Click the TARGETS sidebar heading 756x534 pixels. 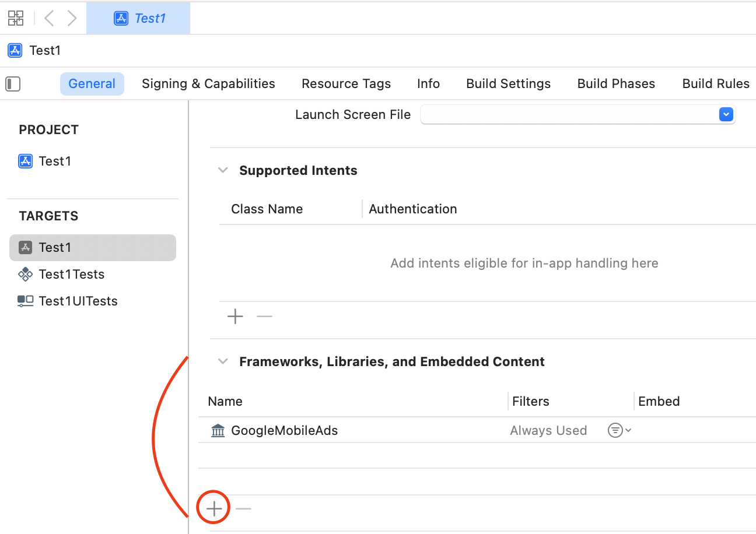point(48,216)
